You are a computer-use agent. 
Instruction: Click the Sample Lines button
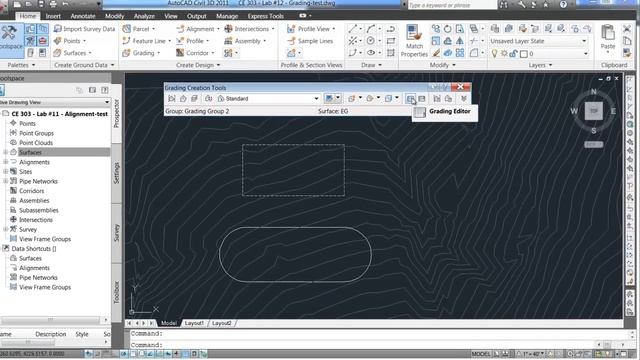coord(310,41)
